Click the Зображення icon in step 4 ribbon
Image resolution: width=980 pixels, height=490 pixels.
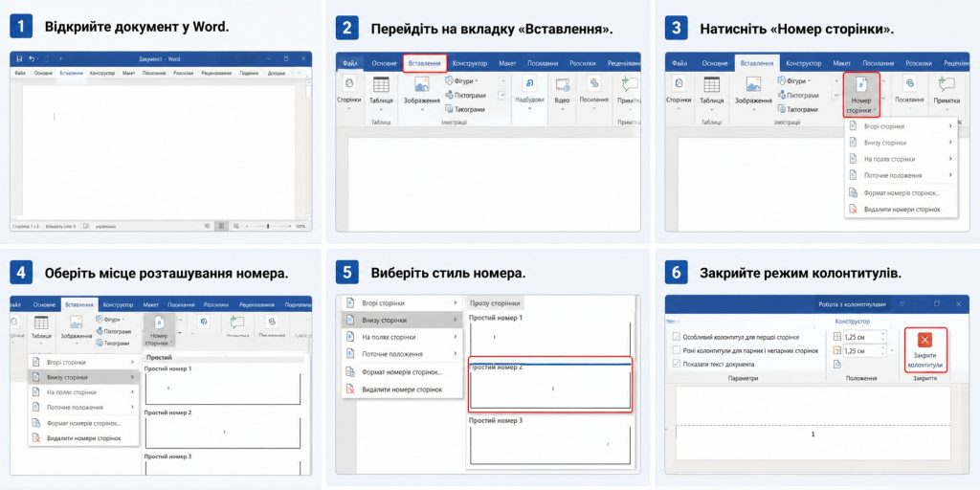(x=77, y=323)
